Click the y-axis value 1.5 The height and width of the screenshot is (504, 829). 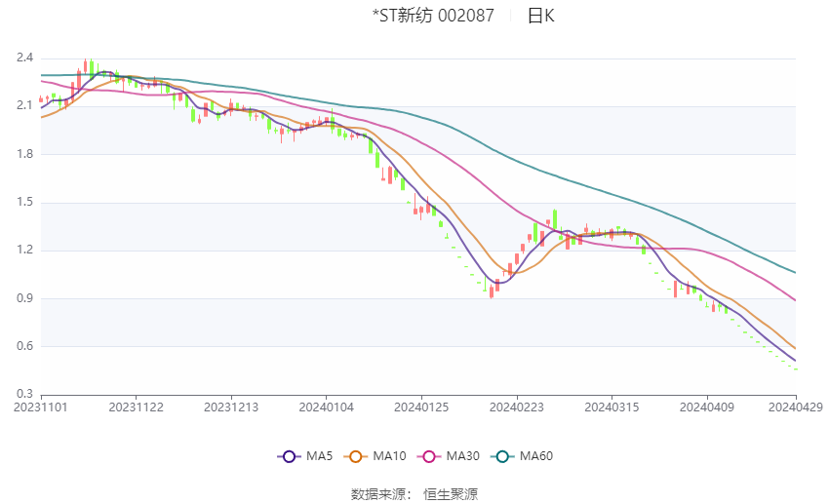(x=24, y=202)
